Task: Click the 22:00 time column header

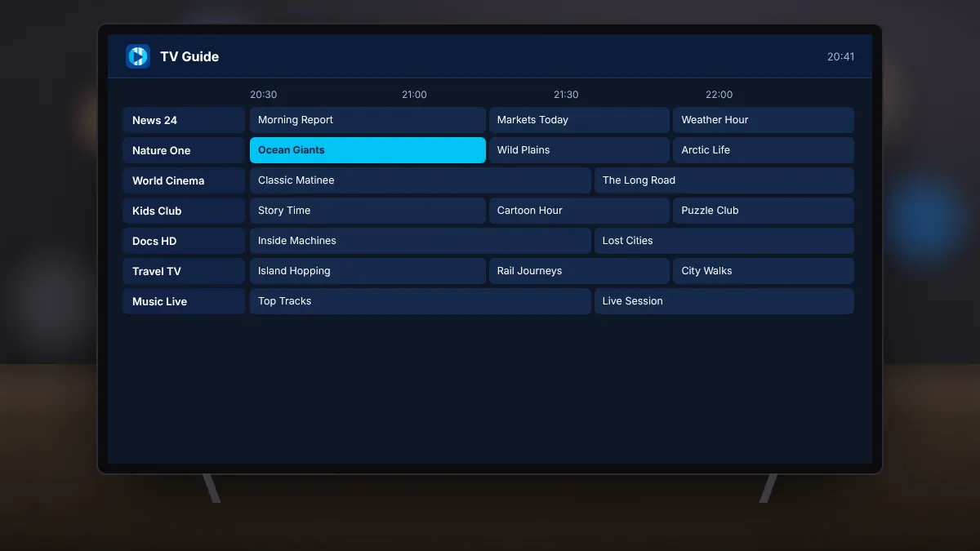Action: pos(719,95)
